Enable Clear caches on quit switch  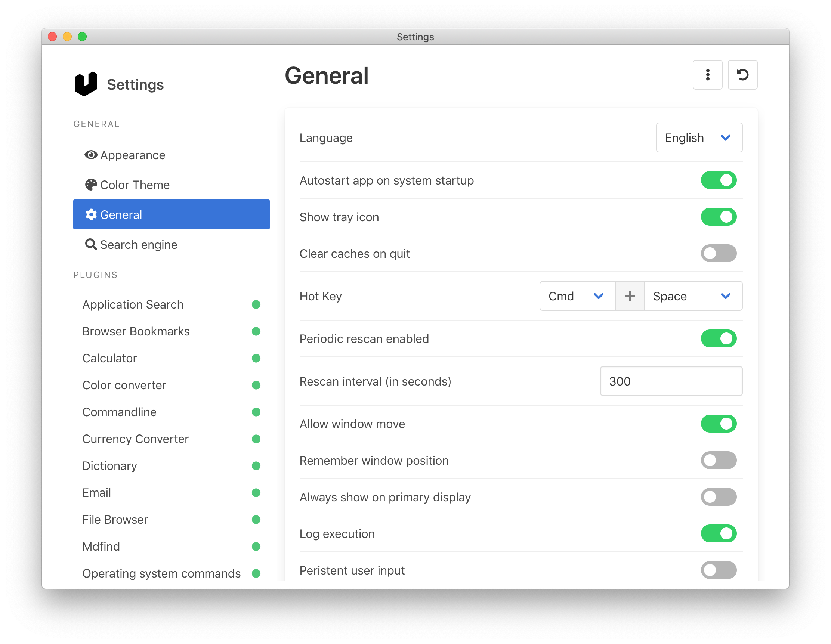719,254
